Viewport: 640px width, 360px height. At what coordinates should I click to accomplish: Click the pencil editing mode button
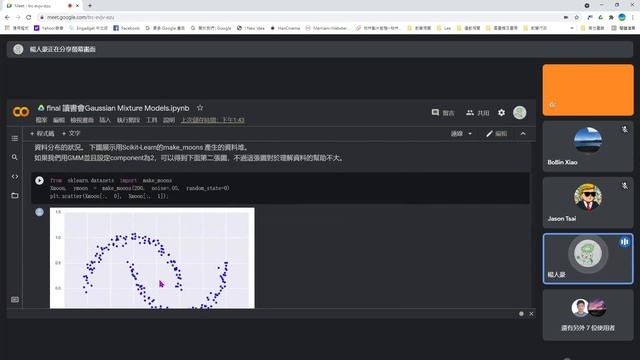point(497,133)
